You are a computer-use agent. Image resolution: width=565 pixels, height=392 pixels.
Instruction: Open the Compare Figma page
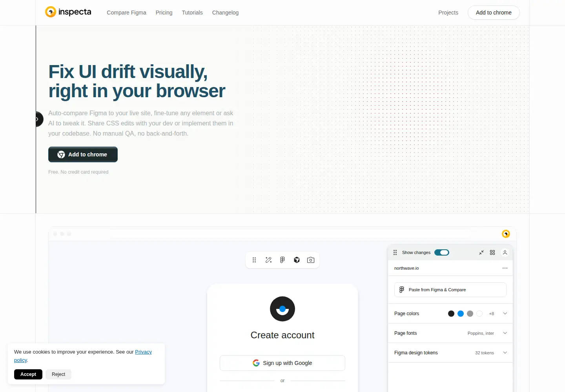pos(126,13)
